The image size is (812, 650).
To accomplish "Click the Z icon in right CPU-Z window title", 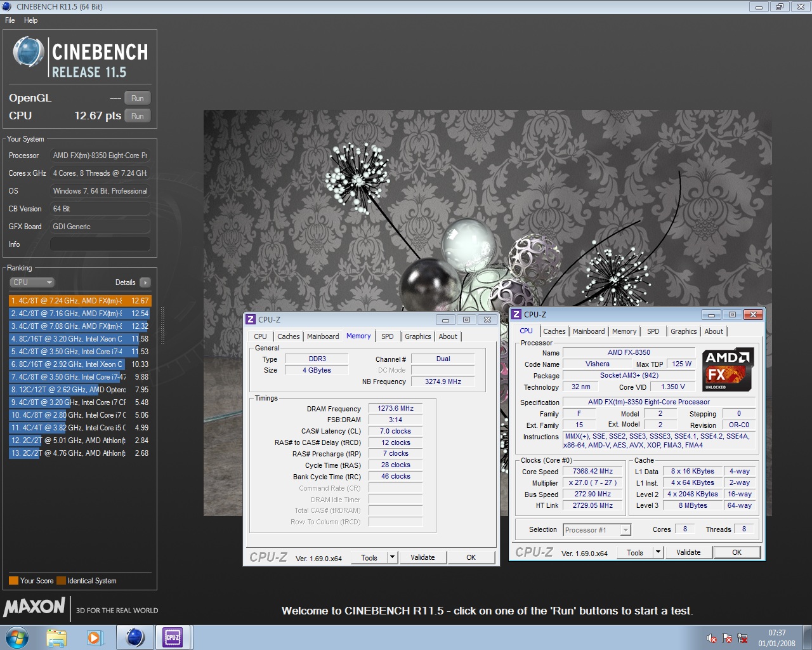I will pos(516,314).
